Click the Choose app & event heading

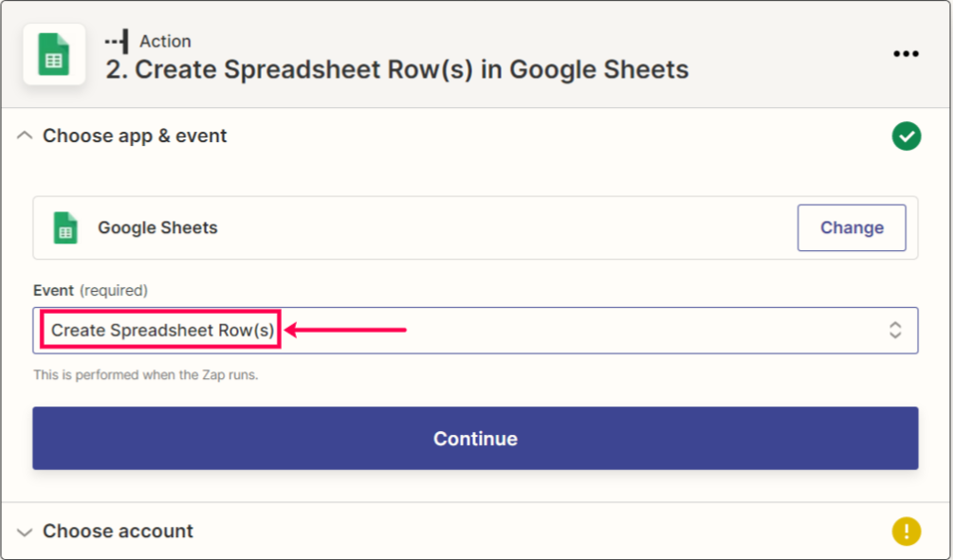135,135
